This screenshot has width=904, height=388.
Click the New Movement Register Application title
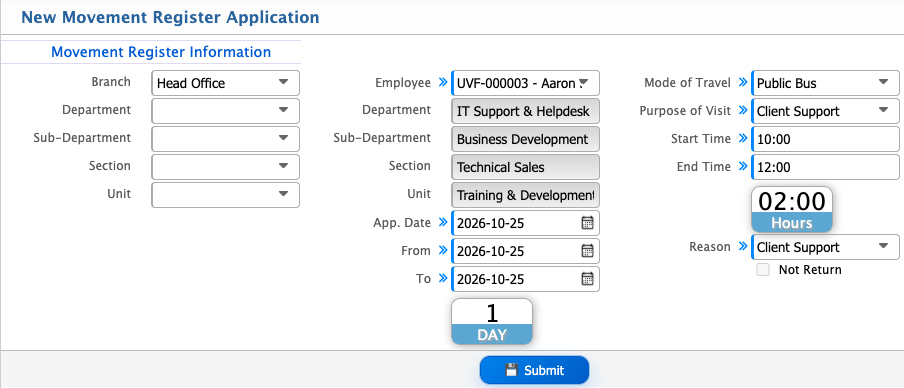tap(170, 17)
